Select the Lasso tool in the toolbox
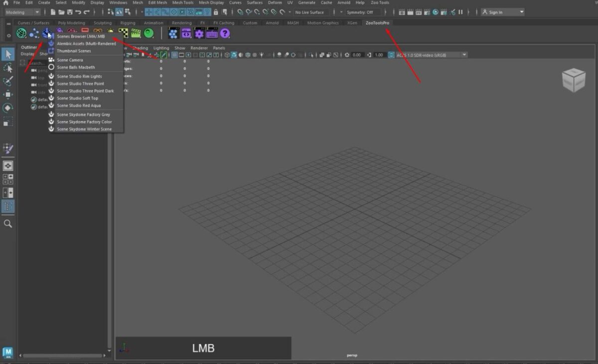The image size is (598, 364). pyautogui.click(x=7, y=68)
